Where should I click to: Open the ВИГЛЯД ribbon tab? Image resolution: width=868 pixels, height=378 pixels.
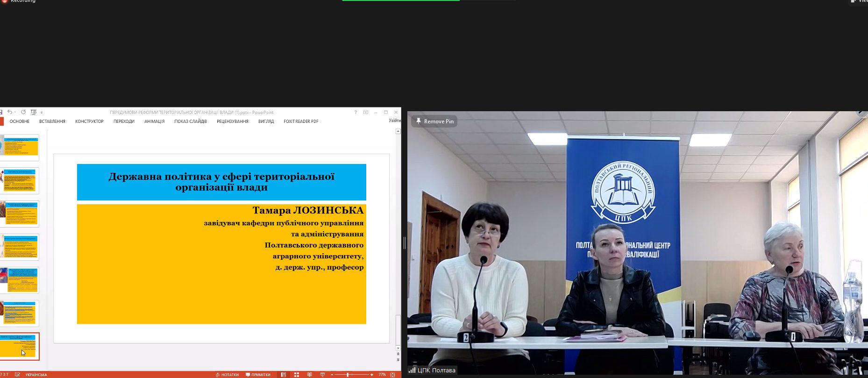click(266, 121)
